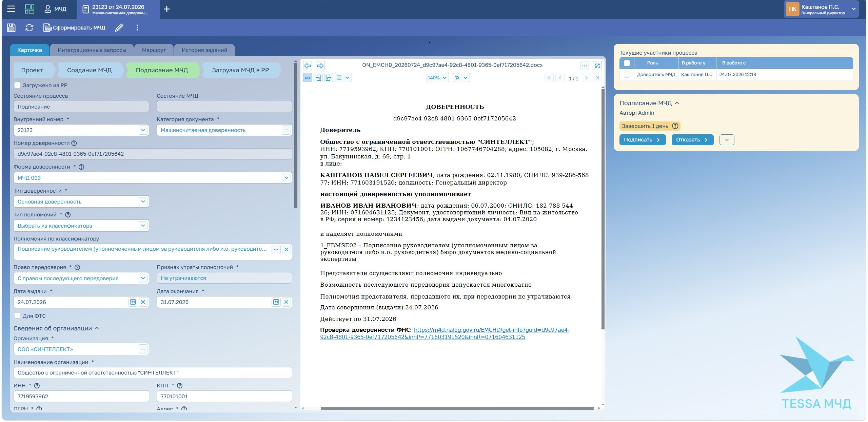
Task: Switch to the Маршрут tab
Action: click(x=154, y=50)
